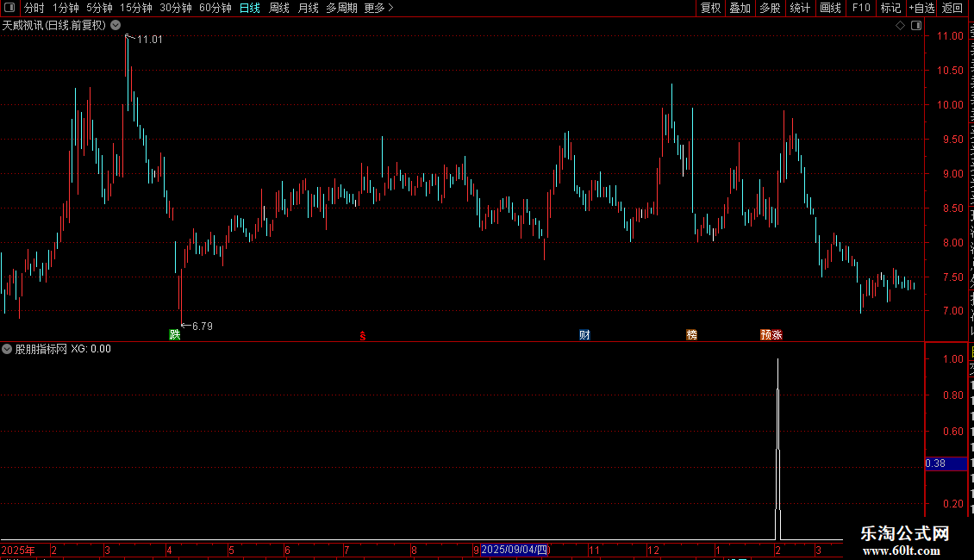Click the red S marker below chart
The image size is (974, 560).
[363, 336]
